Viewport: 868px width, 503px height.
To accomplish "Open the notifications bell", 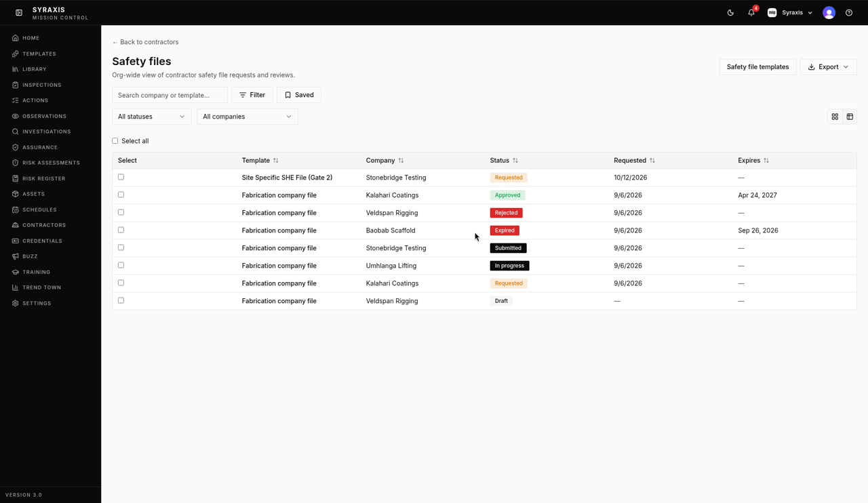I will pos(751,13).
